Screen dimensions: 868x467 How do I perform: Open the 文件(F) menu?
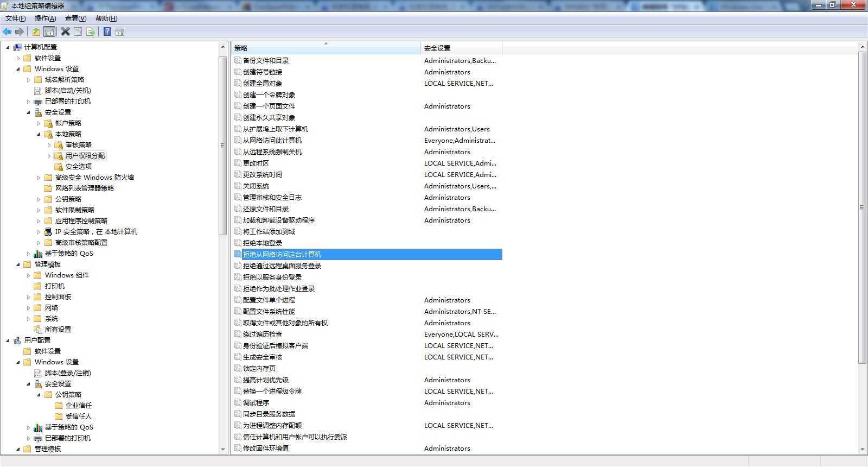15,18
